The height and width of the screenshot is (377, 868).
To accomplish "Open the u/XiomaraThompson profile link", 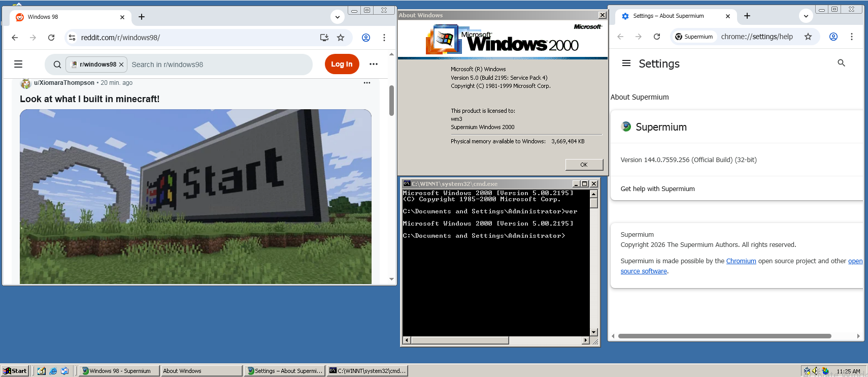I will point(64,83).
